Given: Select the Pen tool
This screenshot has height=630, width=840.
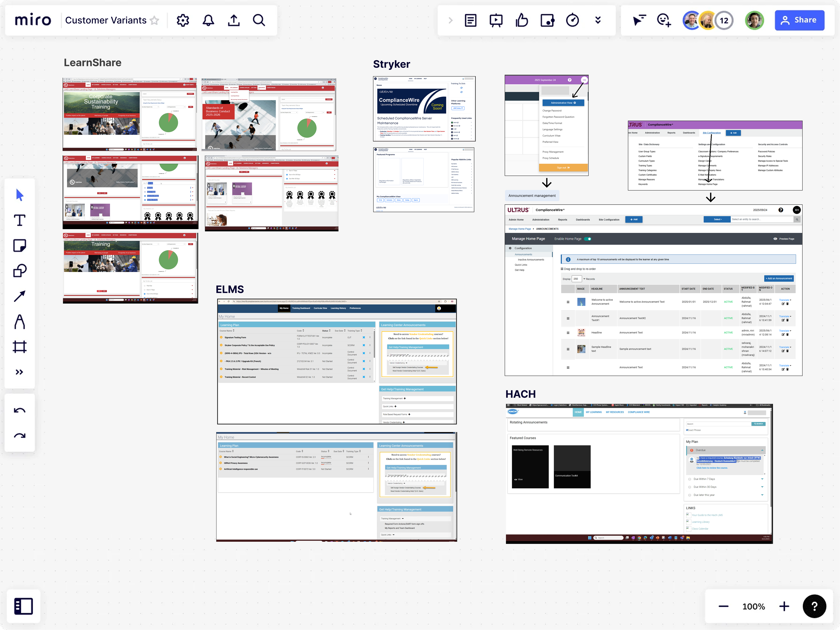Looking at the screenshot, I should tap(20, 322).
